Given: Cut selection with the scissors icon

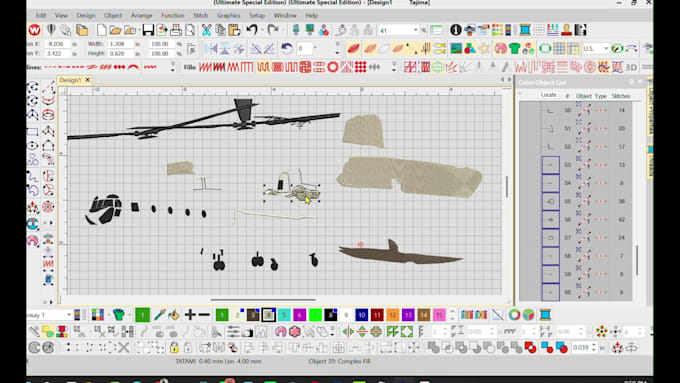Looking at the screenshot, I should 206,30.
